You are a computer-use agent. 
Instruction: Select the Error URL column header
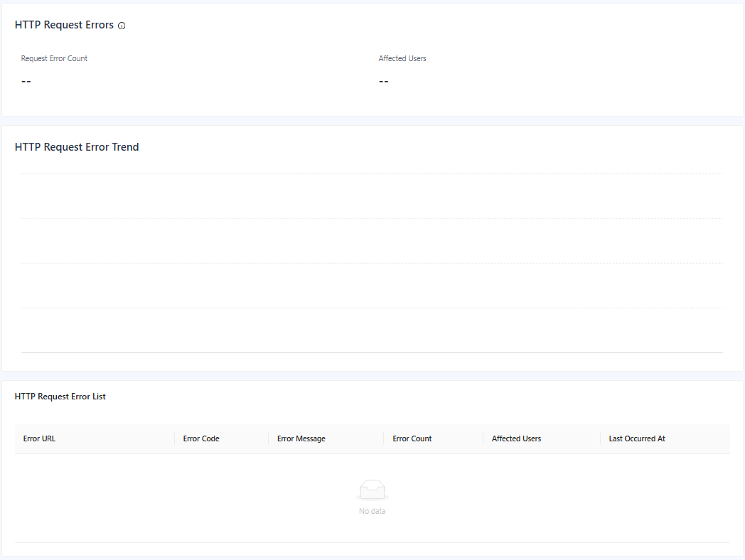point(39,438)
